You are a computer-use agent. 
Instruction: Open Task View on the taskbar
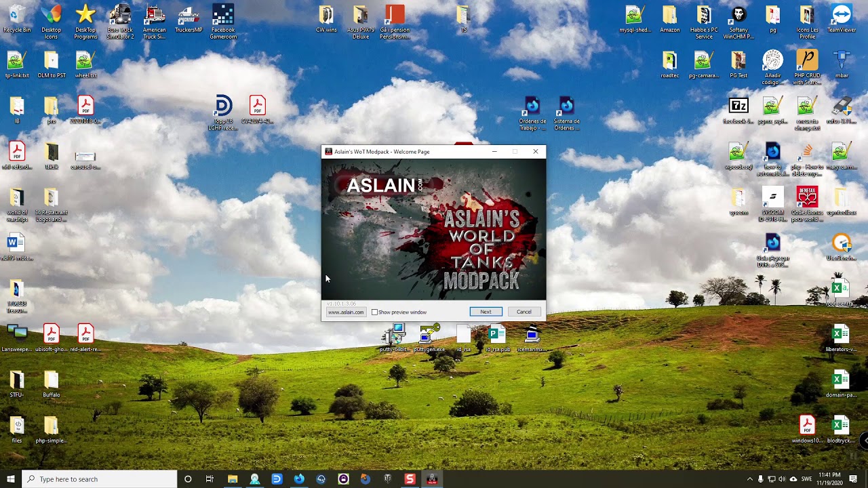pos(210,479)
